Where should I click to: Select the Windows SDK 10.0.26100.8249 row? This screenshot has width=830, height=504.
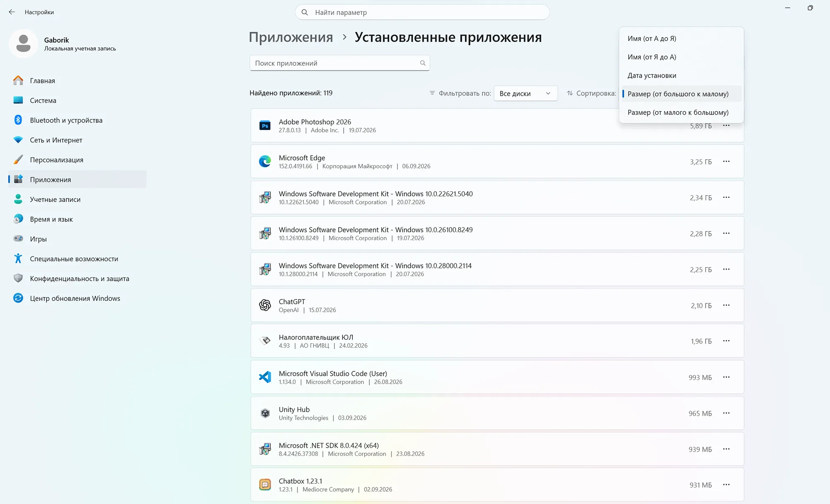[497, 234]
